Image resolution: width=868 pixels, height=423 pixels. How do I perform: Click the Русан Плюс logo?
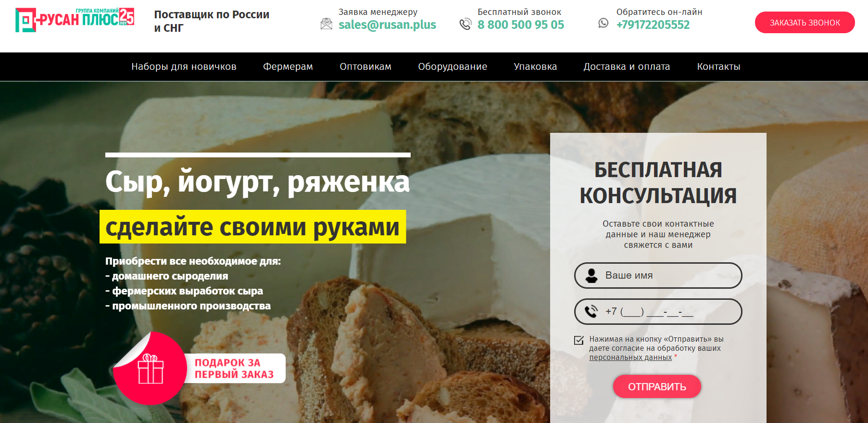75,20
